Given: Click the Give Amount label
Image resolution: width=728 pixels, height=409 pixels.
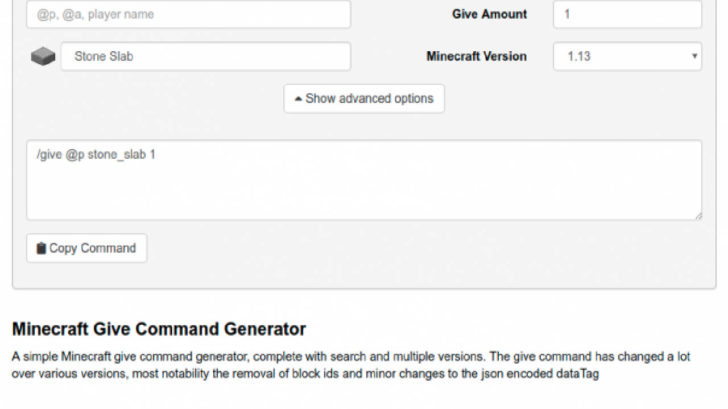Looking at the screenshot, I should tap(489, 14).
